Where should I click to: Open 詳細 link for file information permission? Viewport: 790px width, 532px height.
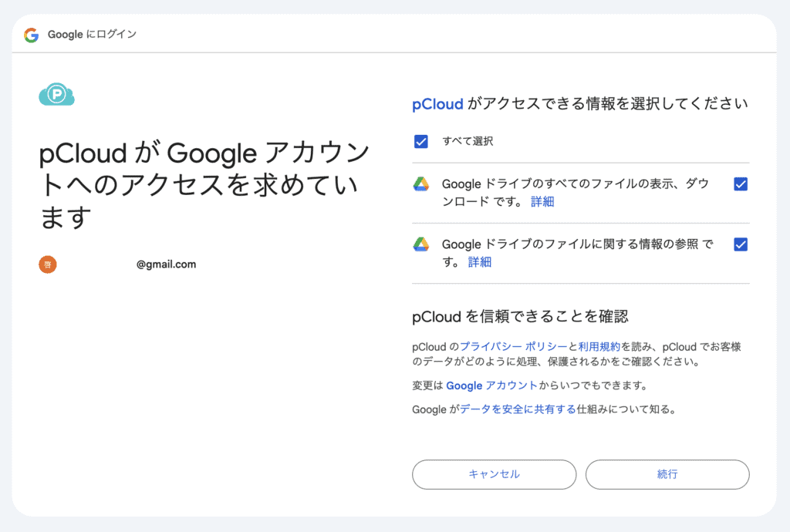(480, 262)
